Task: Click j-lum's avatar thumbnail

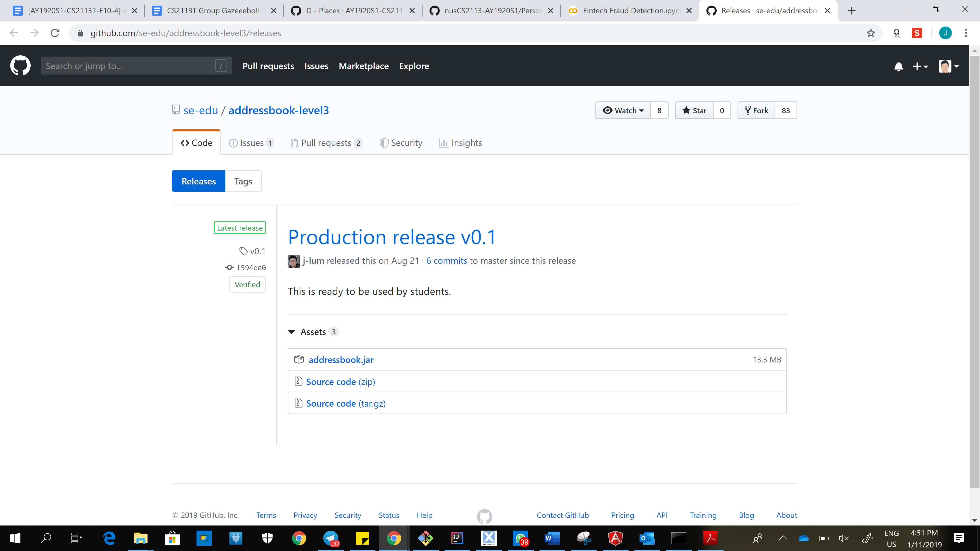Action: (294, 261)
